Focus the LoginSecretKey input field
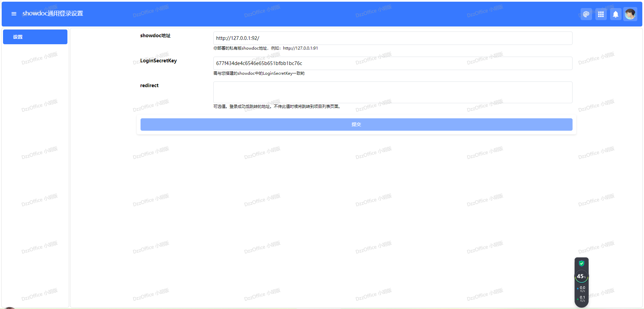Screen dimensions: 644x309 [x=393, y=63]
